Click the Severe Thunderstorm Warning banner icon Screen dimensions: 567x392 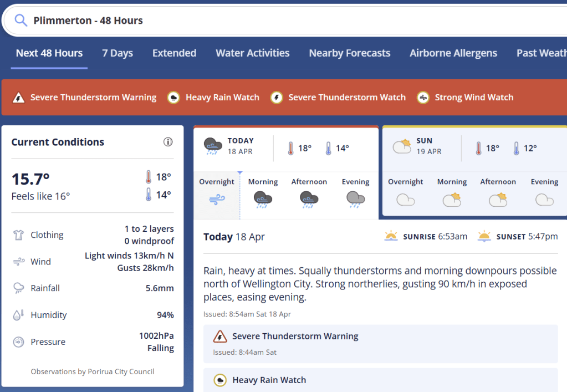pyautogui.click(x=19, y=98)
